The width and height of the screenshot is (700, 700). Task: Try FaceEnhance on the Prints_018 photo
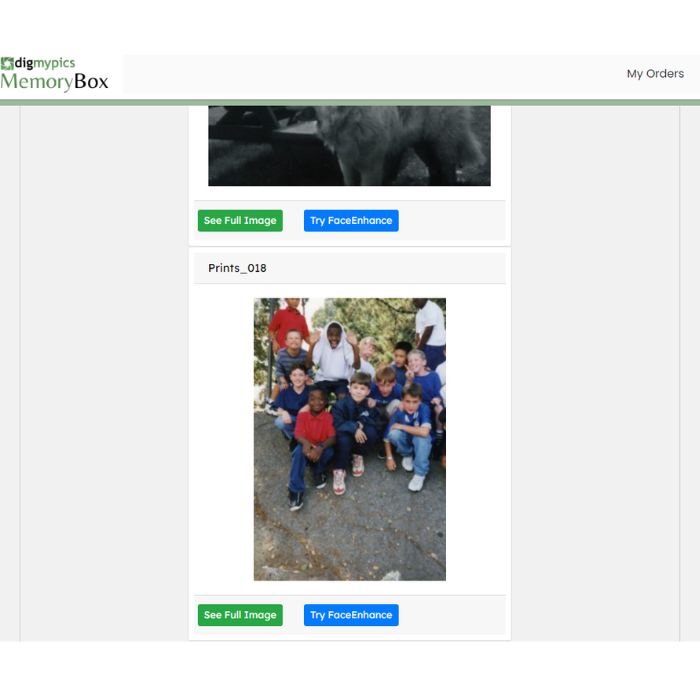coord(351,615)
